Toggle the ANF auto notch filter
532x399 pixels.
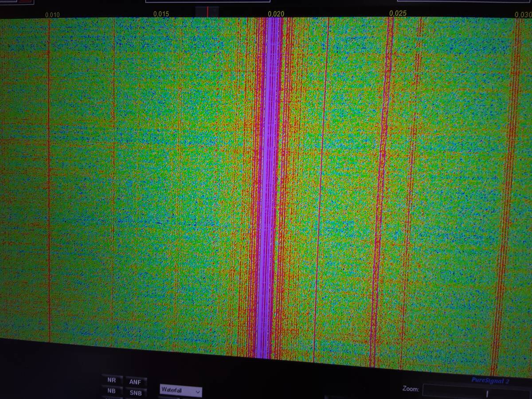click(x=135, y=382)
